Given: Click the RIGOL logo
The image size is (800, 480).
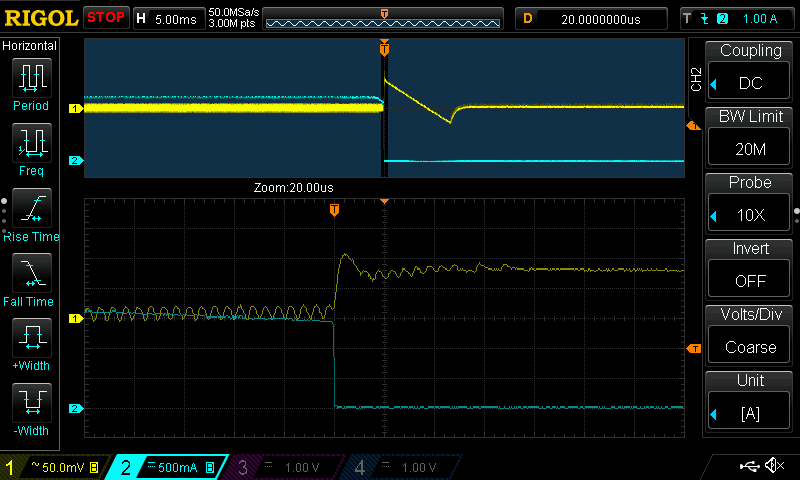Looking at the screenshot, I should coord(40,17).
